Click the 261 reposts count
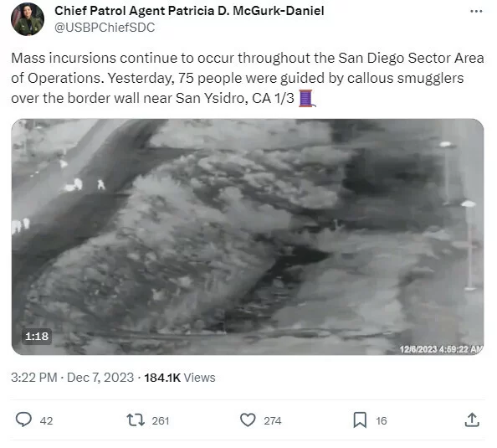Image resolution: width=497 pixels, height=448 pixels. coord(161,420)
